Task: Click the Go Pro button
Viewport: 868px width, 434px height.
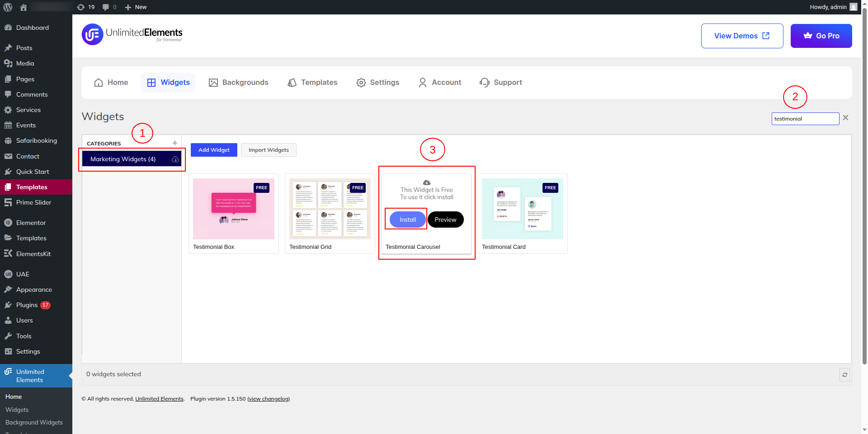Action: tap(821, 36)
